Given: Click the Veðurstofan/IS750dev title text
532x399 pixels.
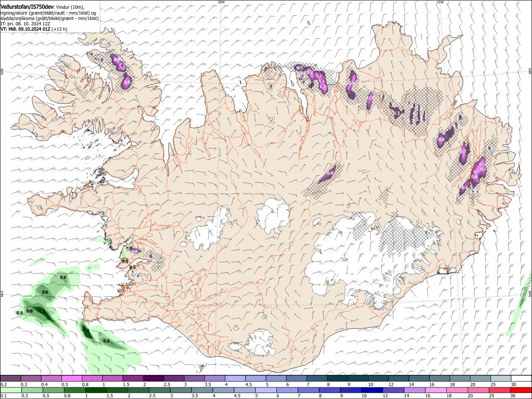Looking at the screenshot, I should [27, 7].
